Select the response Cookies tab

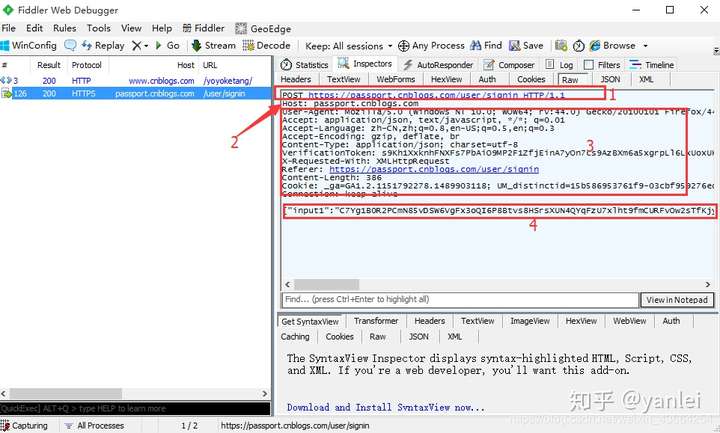[x=339, y=337]
